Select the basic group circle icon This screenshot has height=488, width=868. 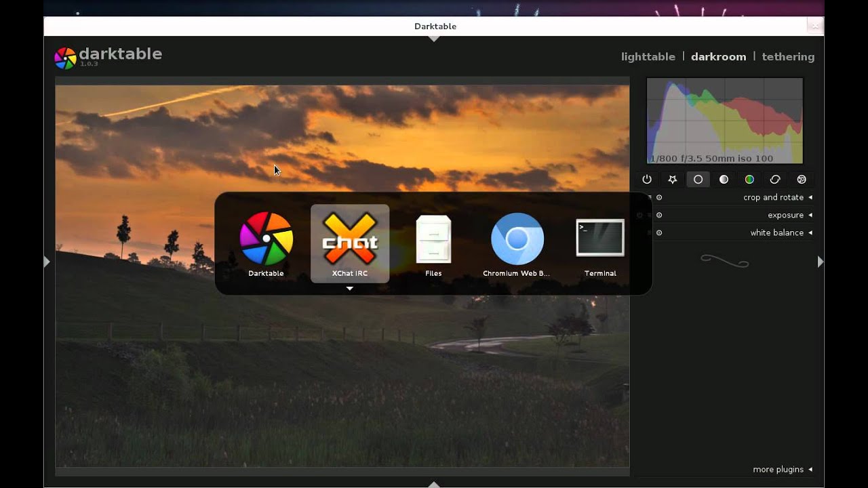698,180
